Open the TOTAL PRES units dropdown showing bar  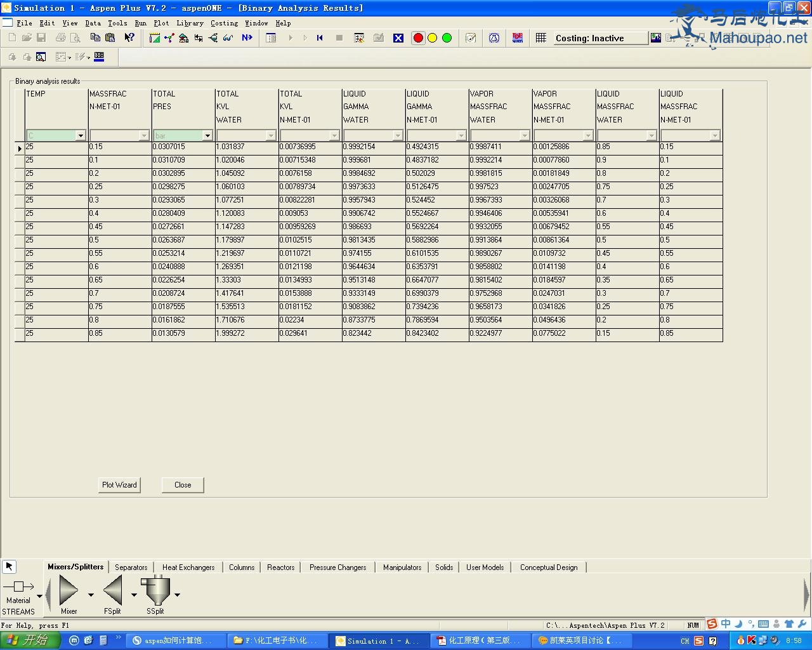tap(207, 135)
